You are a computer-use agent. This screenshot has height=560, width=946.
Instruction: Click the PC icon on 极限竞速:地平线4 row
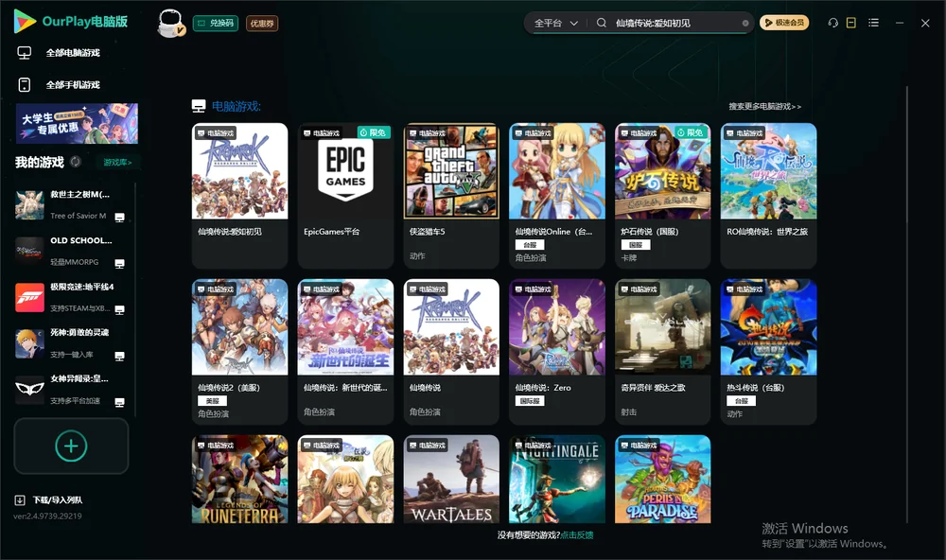[x=119, y=310]
